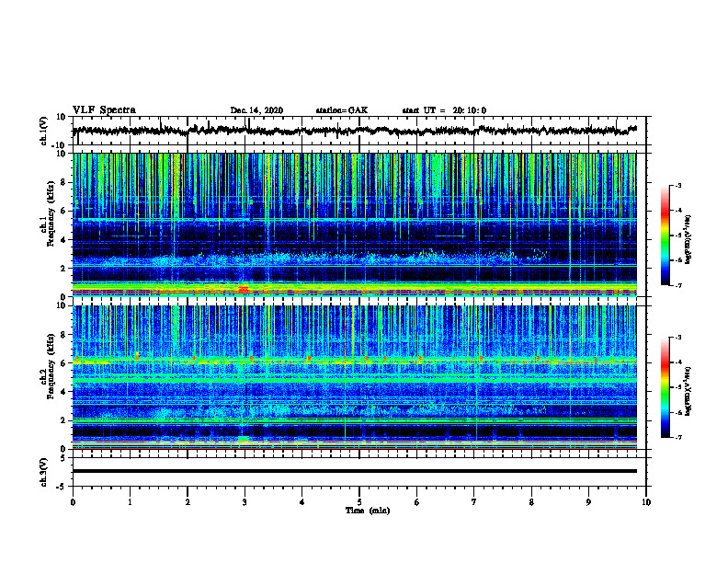Image resolution: width=728 pixels, height=563 pixels.
Task: Select the date text "Dec. 14, 2020"
Action: pyautogui.click(x=256, y=110)
